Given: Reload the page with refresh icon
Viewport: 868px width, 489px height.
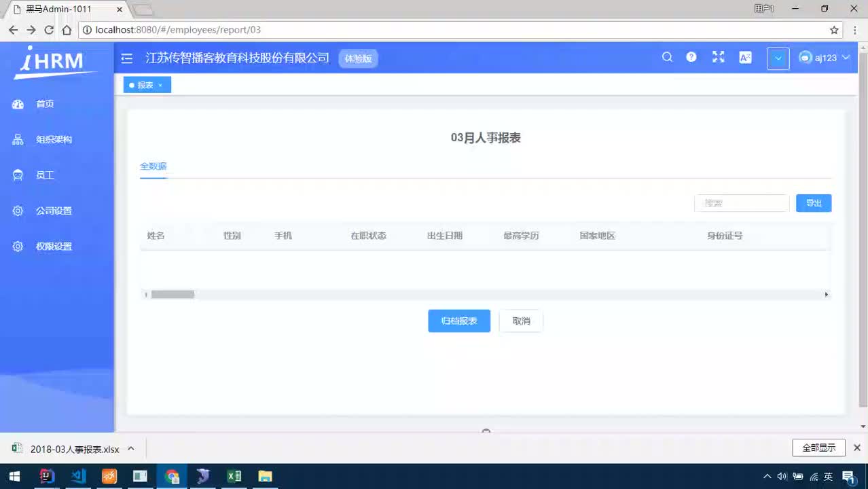Looking at the screenshot, I should [x=49, y=30].
